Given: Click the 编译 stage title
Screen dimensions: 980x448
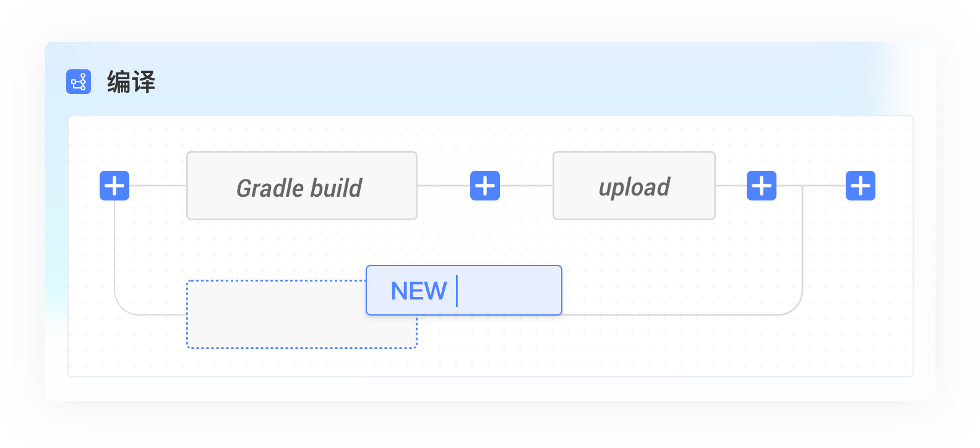Looking at the screenshot, I should click(x=131, y=82).
